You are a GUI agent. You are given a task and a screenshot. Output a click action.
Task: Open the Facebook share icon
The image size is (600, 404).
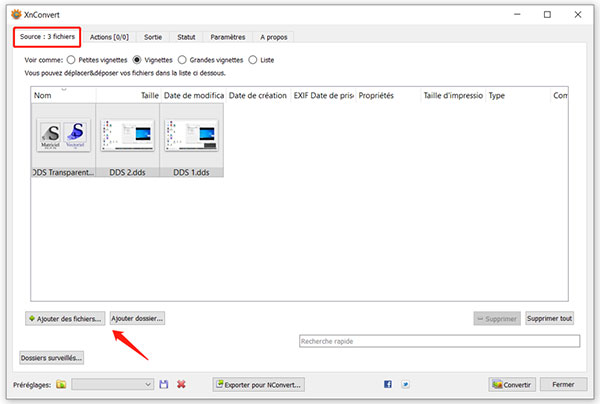pyautogui.click(x=388, y=384)
